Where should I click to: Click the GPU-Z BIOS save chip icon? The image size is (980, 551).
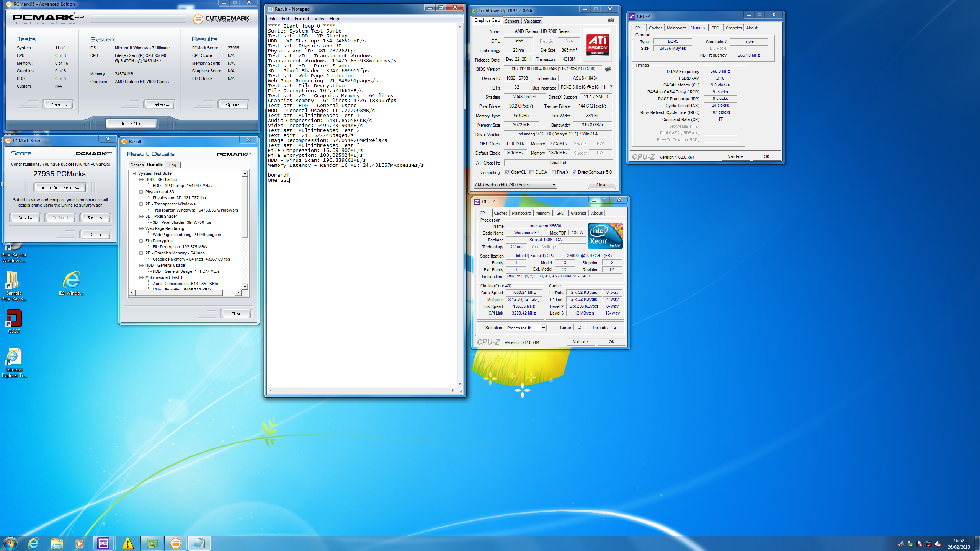click(x=608, y=69)
